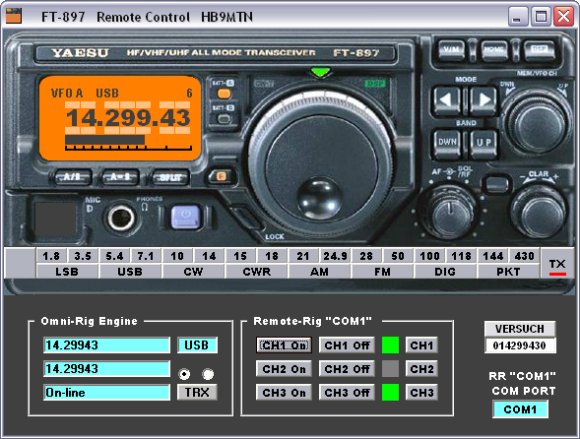This screenshot has width=580, height=439.
Task: Click the blue power button
Action: point(186,216)
